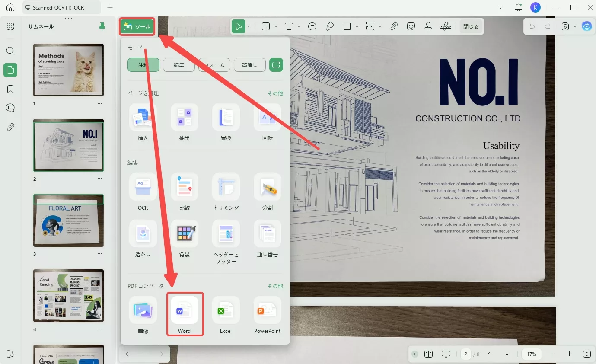Click the save icon
Viewport: 596px width, 364px height.
(565, 27)
